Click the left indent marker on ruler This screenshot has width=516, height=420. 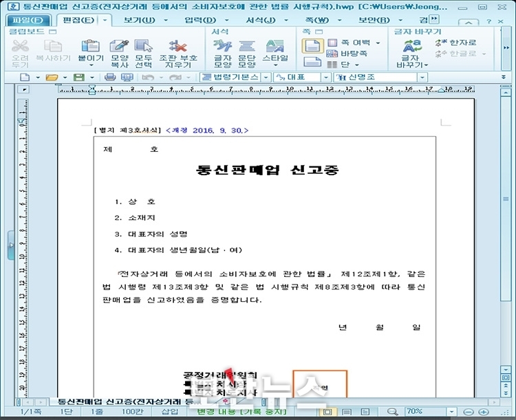(x=92, y=89)
